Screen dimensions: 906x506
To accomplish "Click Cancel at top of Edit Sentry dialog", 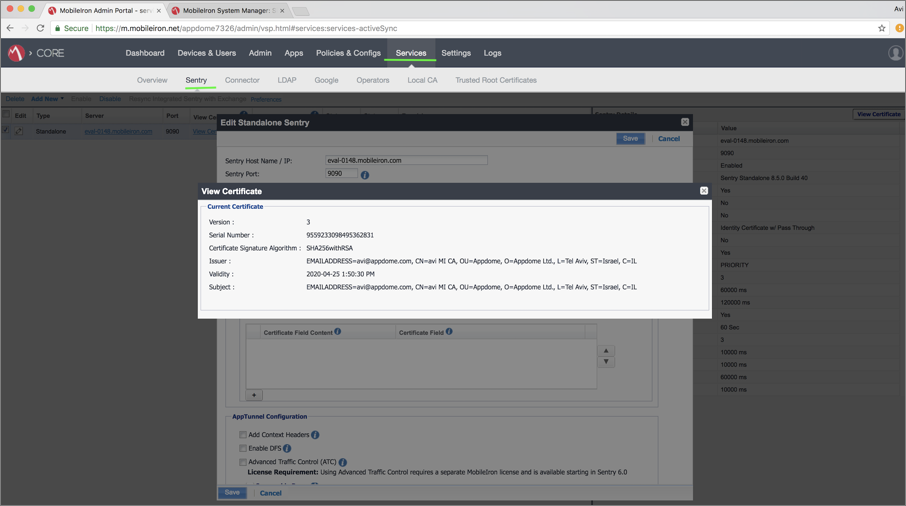I will pos(669,139).
